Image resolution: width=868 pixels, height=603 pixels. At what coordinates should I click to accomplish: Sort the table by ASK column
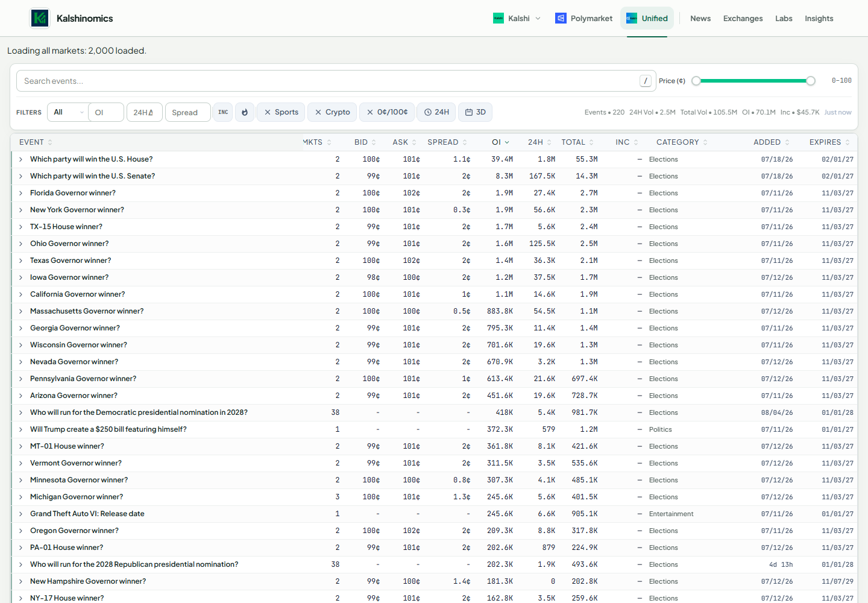(404, 142)
